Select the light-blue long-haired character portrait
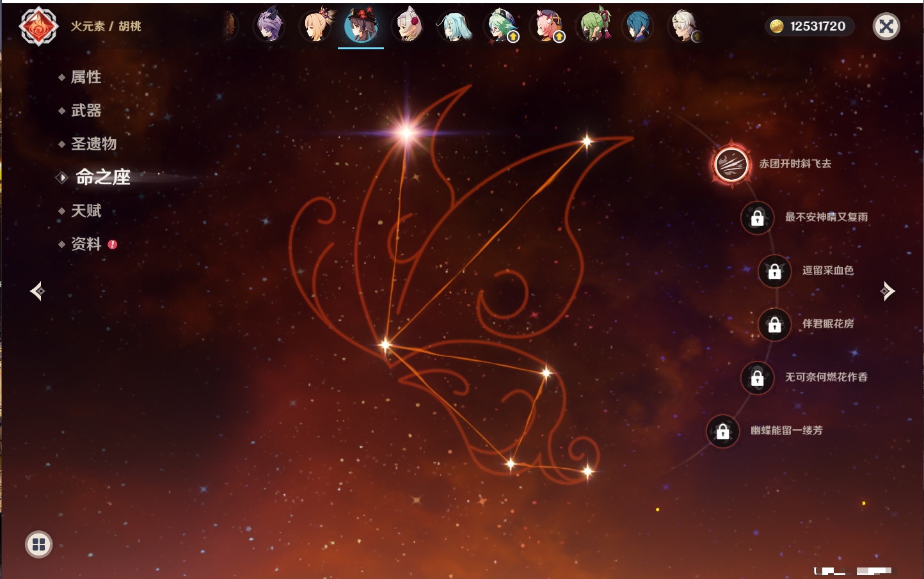Viewport: 924px width, 579px height. (x=454, y=26)
